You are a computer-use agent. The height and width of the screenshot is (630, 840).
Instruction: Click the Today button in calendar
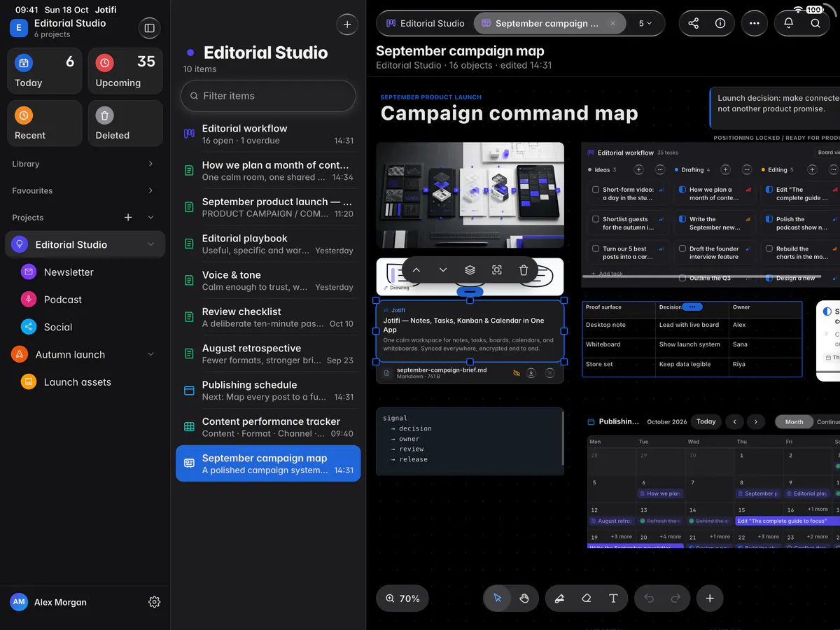(706, 421)
